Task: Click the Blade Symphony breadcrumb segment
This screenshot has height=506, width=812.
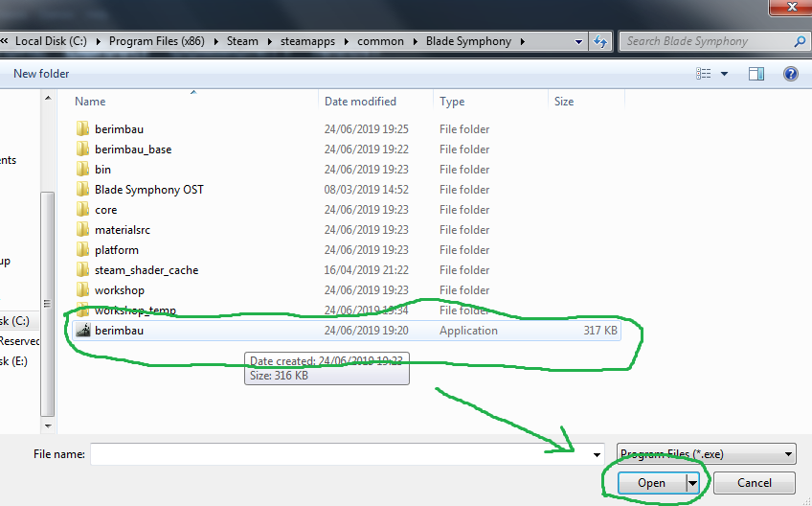Action: (468, 41)
